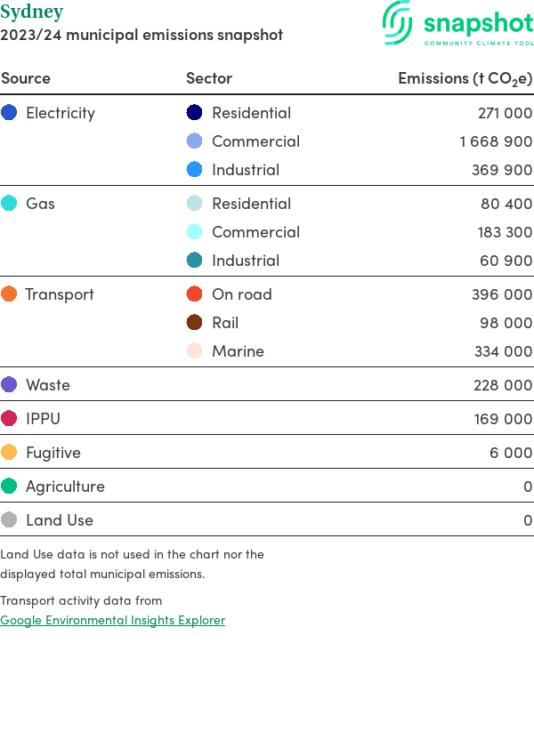This screenshot has width=534, height=756.
Task: Click the orange Transport source dot
Action: tap(9, 294)
